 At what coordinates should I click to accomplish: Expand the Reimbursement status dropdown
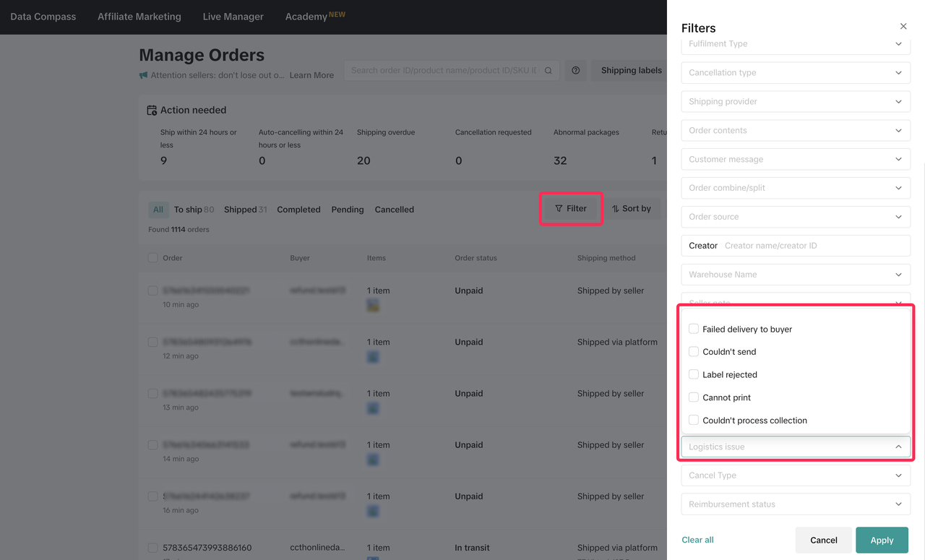[795, 504]
